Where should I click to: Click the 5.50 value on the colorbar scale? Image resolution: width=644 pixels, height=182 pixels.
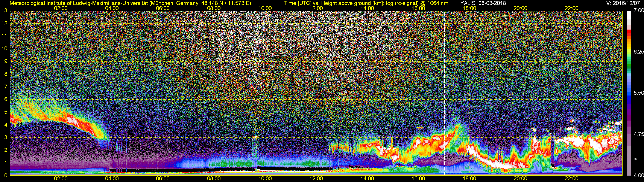coord(639,93)
